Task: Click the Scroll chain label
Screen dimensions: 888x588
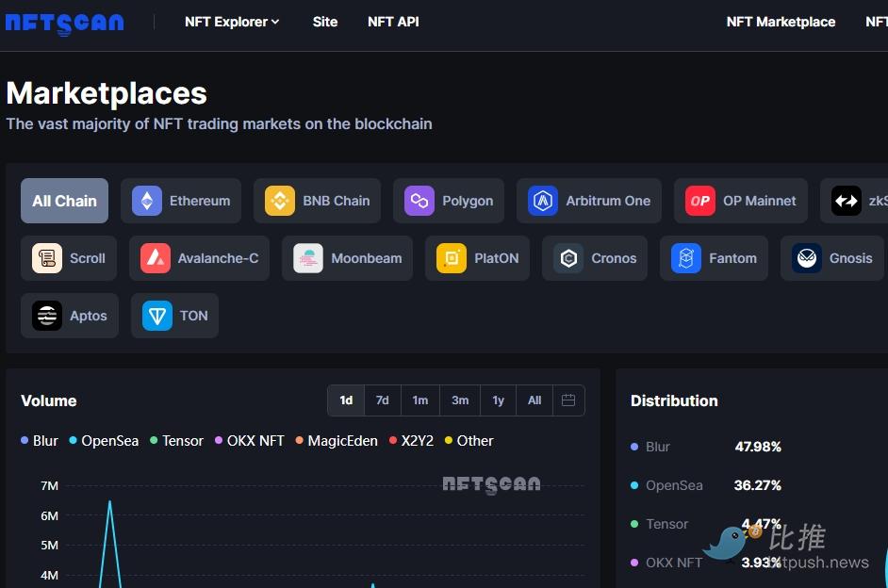Action: coord(88,258)
